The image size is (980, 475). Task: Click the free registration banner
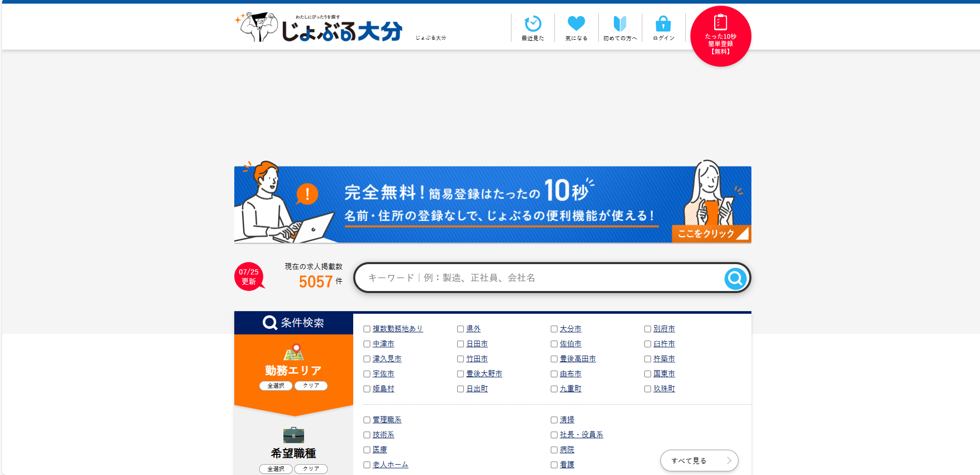pyautogui.click(x=492, y=205)
